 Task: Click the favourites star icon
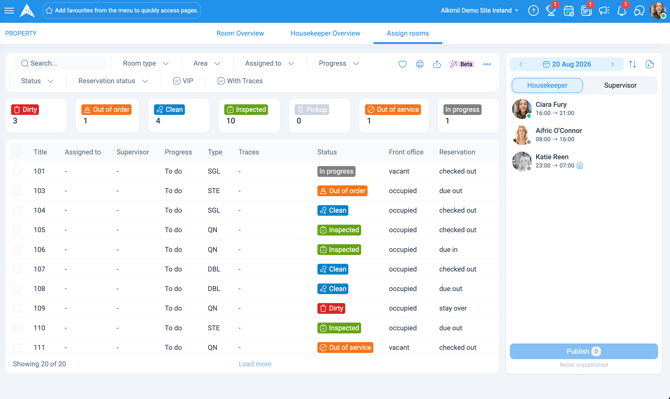coord(49,10)
